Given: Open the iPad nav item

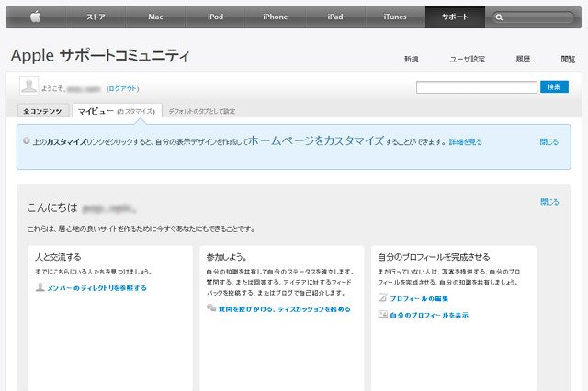Looking at the screenshot, I should pos(335,17).
